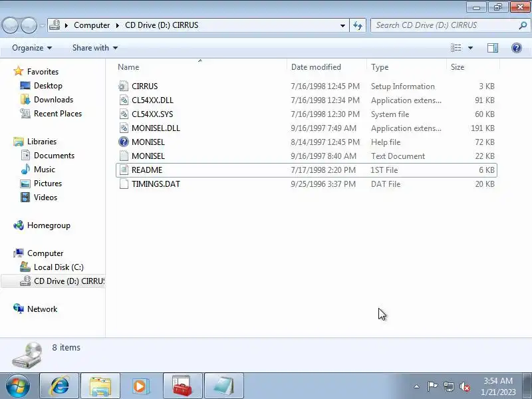Image resolution: width=532 pixels, height=399 pixels.
Task: Click the breadcrumb arrow after Computer
Action: 118,25
